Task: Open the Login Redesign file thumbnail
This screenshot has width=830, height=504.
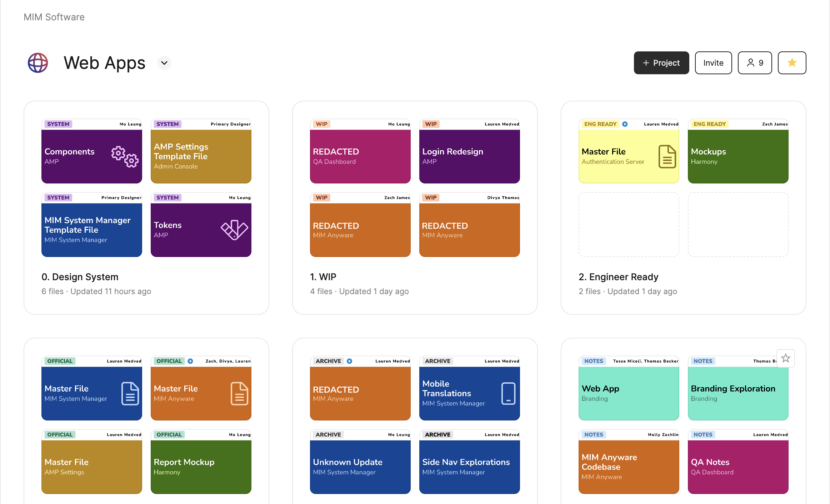Action: coord(469,156)
